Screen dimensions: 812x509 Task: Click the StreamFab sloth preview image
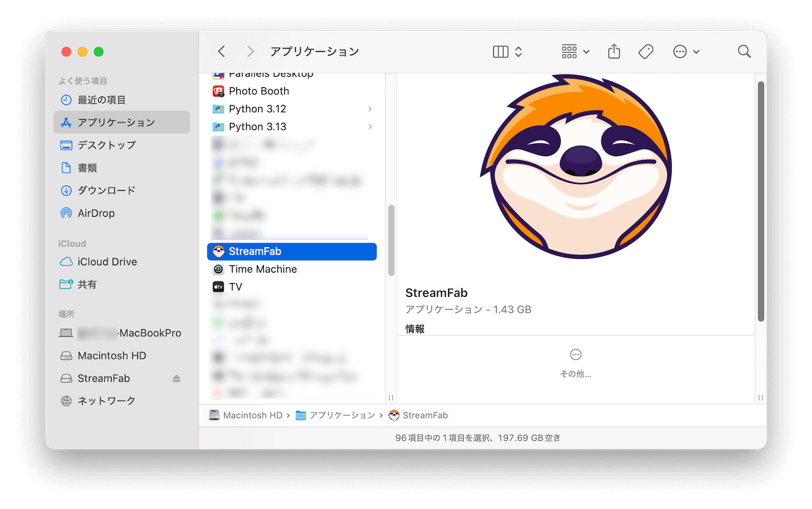[576, 166]
